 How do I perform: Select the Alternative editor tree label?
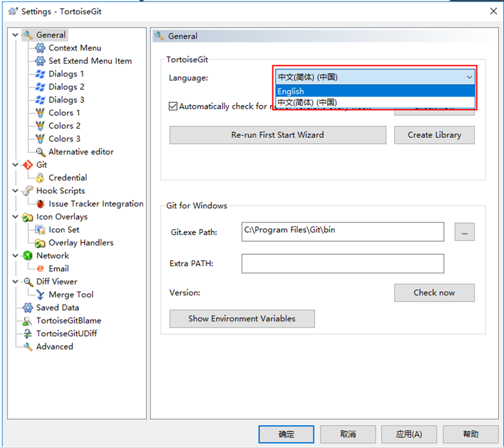(x=81, y=152)
